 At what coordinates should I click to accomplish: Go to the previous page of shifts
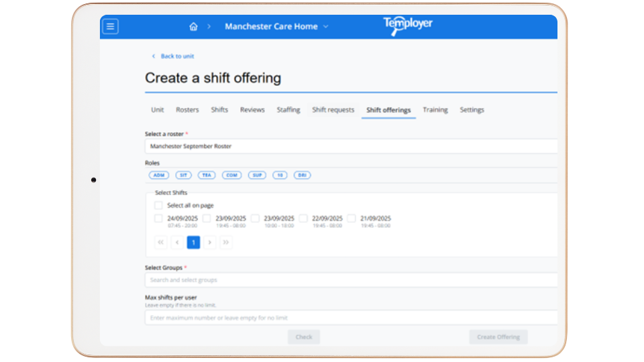pyautogui.click(x=177, y=243)
